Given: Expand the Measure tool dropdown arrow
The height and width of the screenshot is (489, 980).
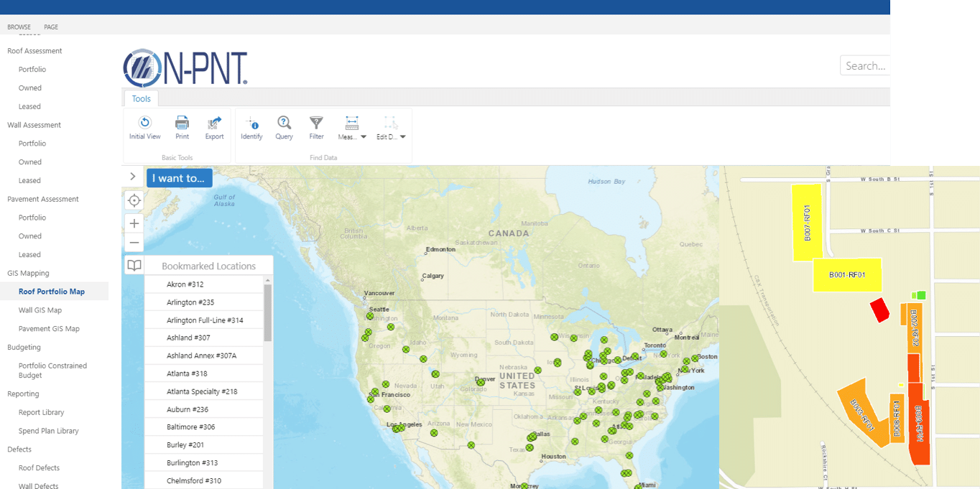Looking at the screenshot, I should [364, 136].
